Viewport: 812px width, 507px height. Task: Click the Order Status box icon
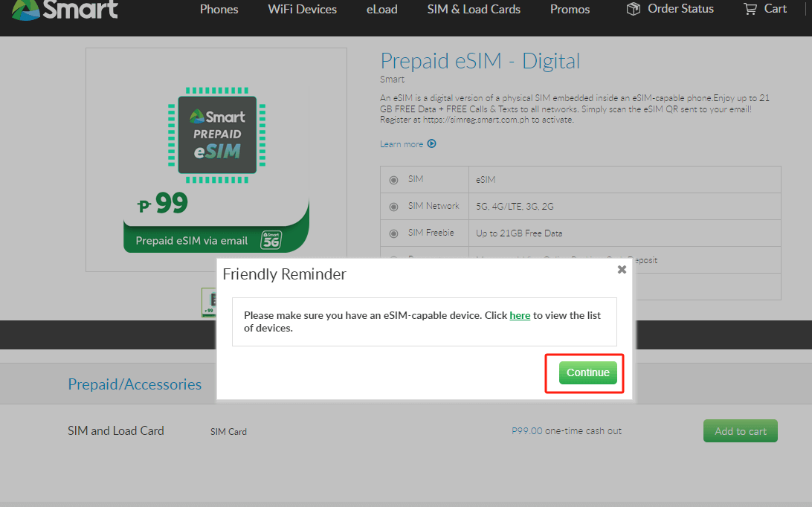coord(634,9)
